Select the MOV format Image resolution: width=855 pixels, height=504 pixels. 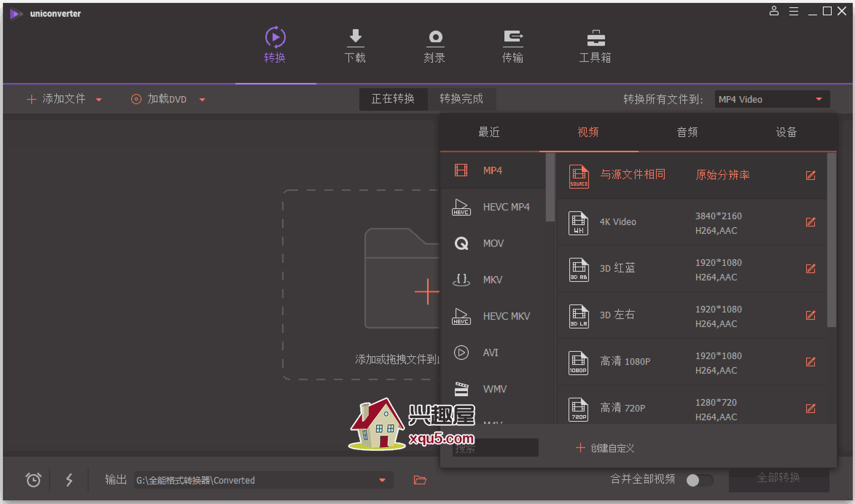click(493, 243)
